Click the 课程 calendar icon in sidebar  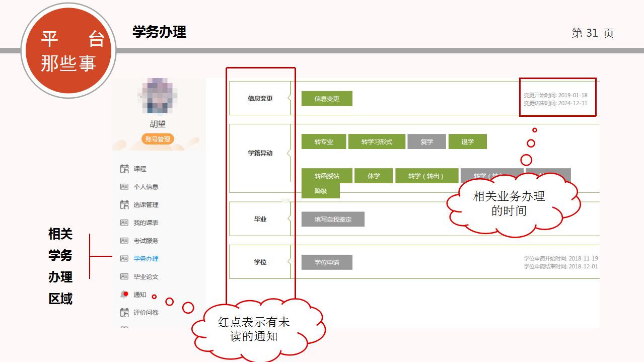click(x=124, y=169)
